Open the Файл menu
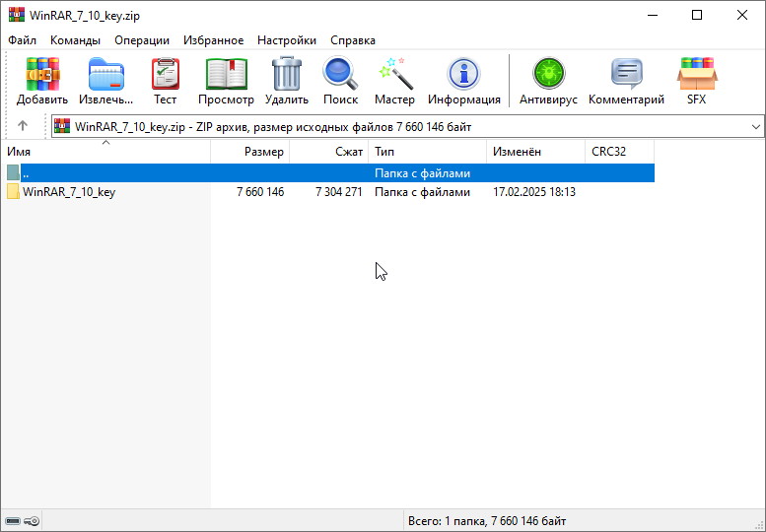Screen dimensions: 766x532 [x=22, y=40]
